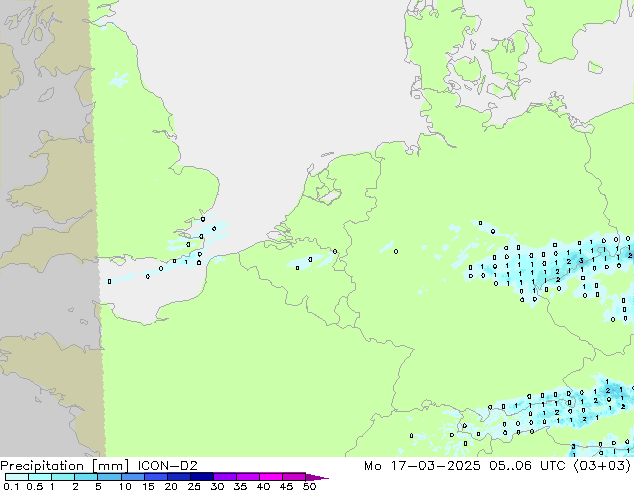Click the arrow tip at the legend's end
The image size is (634, 490).
(x=317, y=477)
